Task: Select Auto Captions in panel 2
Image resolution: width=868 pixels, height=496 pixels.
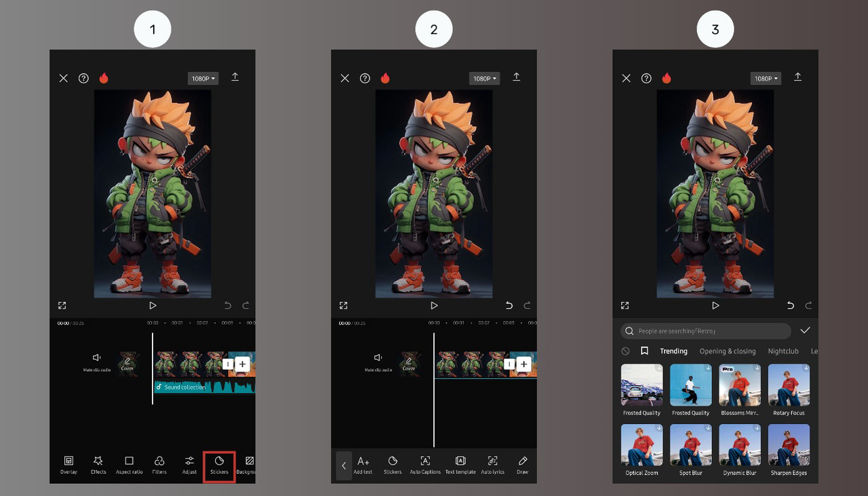Action: pos(425,465)
